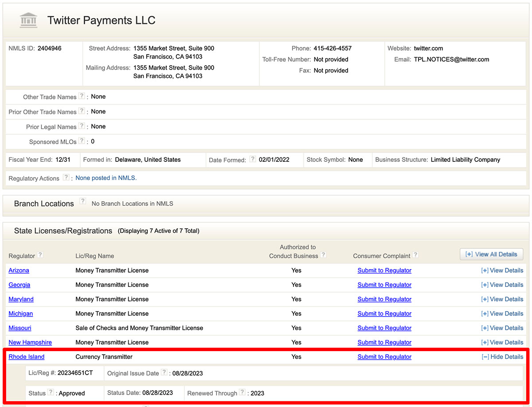Click the Fiscal Year End value 12/31
532x407 pixels.
coord(63,160)
